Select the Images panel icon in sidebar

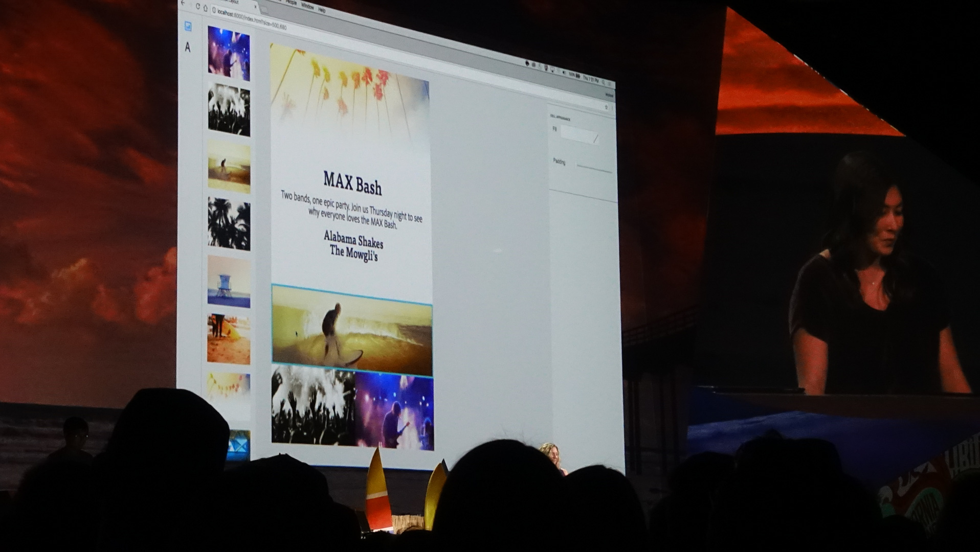[188, 27]
